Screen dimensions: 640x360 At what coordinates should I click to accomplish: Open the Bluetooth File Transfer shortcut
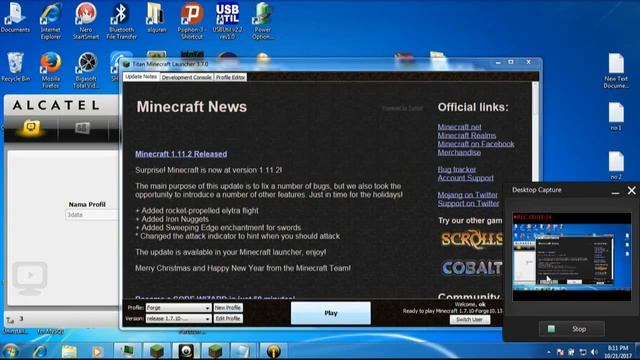pos(121,21)
